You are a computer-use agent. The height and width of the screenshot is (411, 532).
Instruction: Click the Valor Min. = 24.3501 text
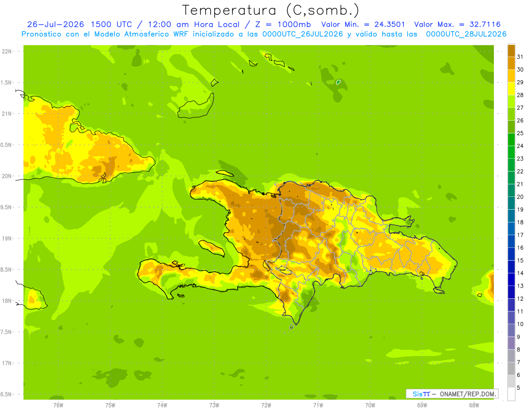(x=363, y=24)
